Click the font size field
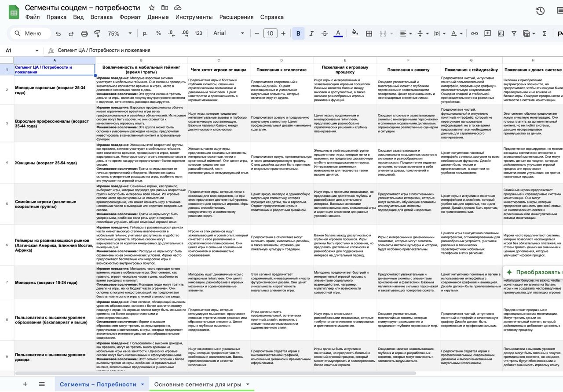Viewport: 563px width, 392px height. pyautogui.click(x=270, y=33)
